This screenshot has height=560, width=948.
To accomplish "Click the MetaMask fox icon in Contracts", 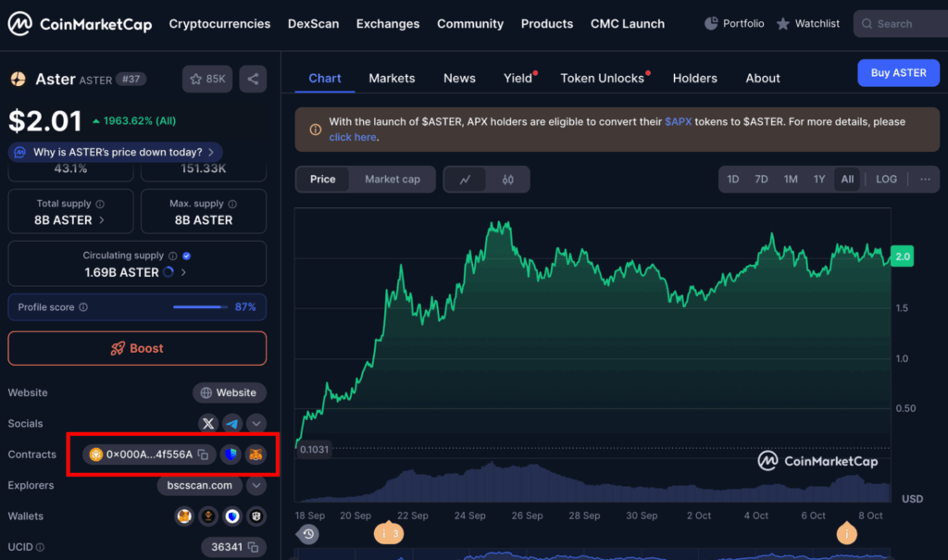I will [x=255, y=454].
